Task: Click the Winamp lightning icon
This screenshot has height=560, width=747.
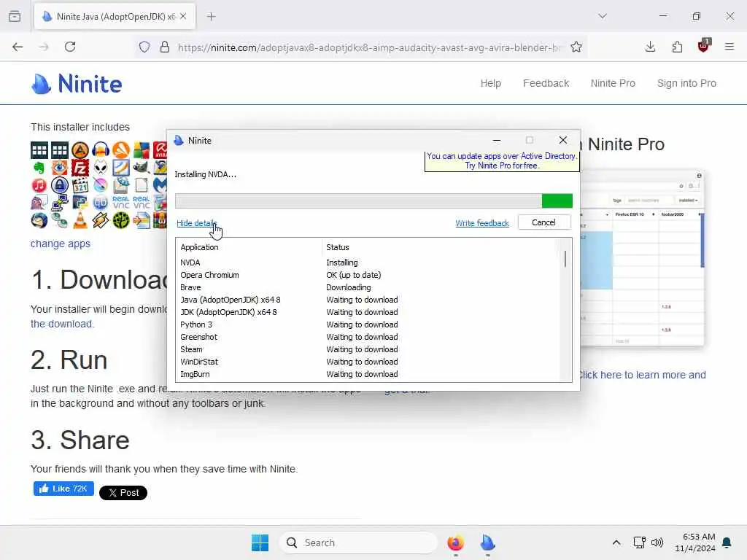Action: (101, 220)
